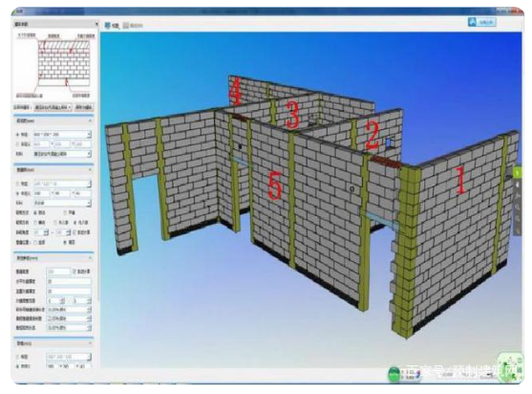532x394 pixels.
Task: Open the second percentage dropdown in third section
Action: coord(69,318)
